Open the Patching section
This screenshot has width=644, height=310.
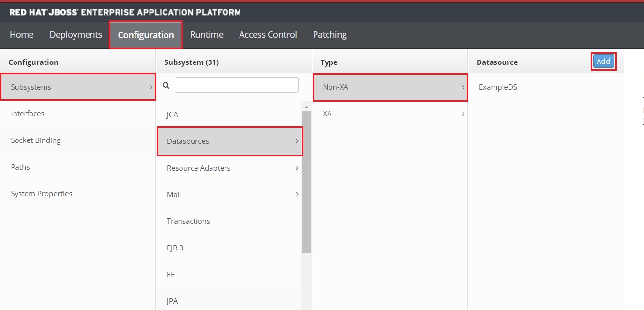[329, 34]
